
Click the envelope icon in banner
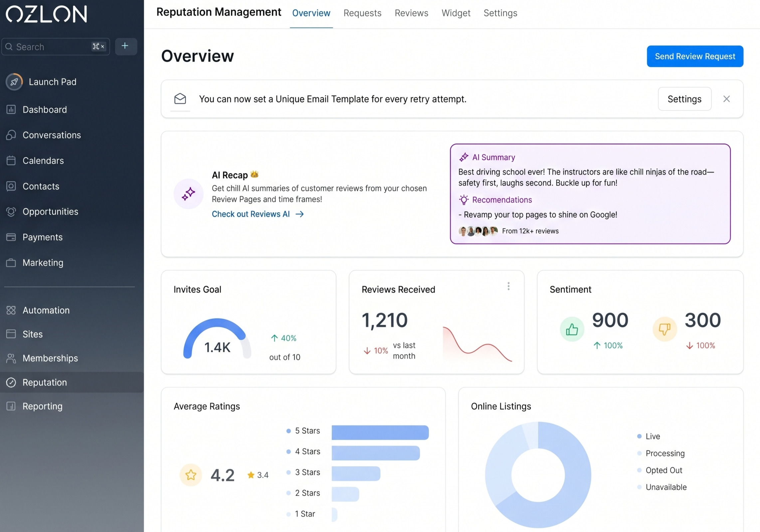tap(180, 99)
